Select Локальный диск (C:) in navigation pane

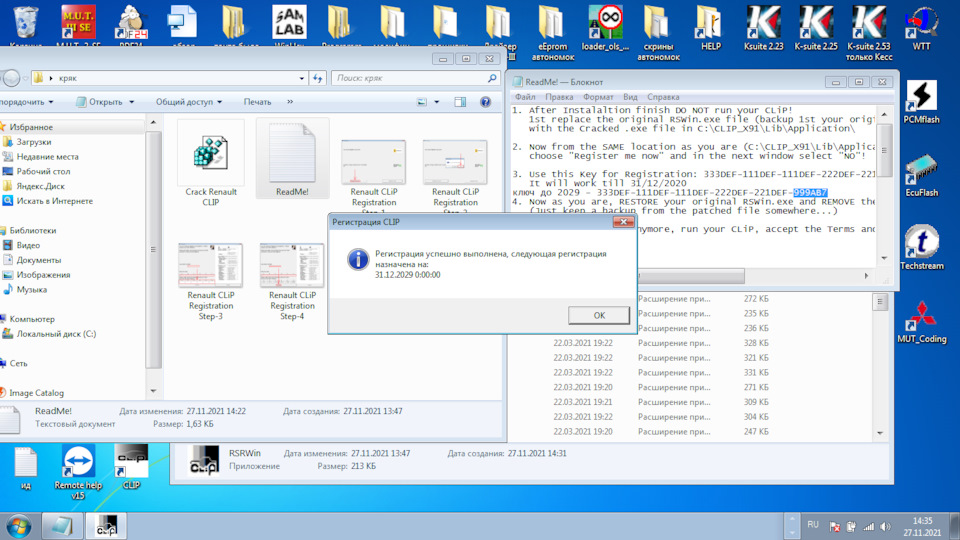click(56, 334)
